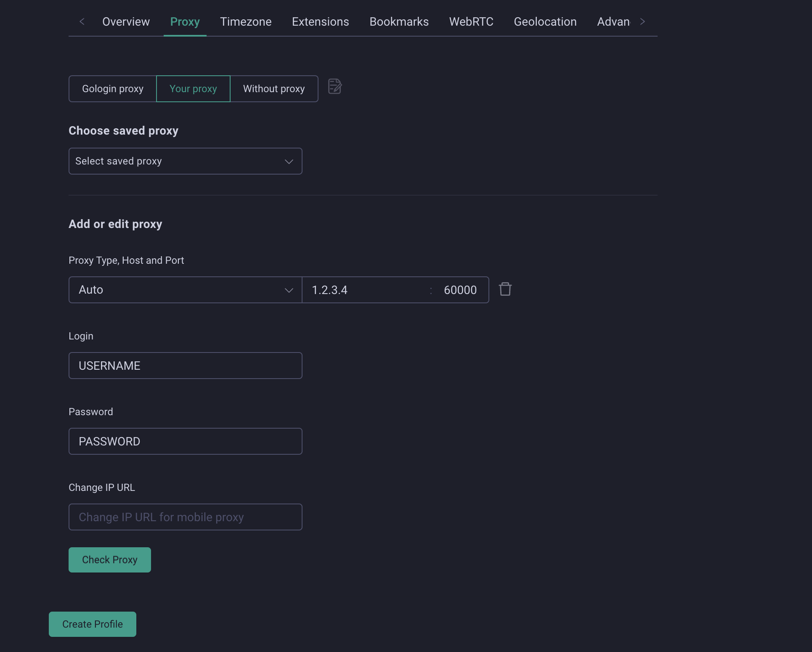Click the Create Profile button

click(x=93, y=624)
